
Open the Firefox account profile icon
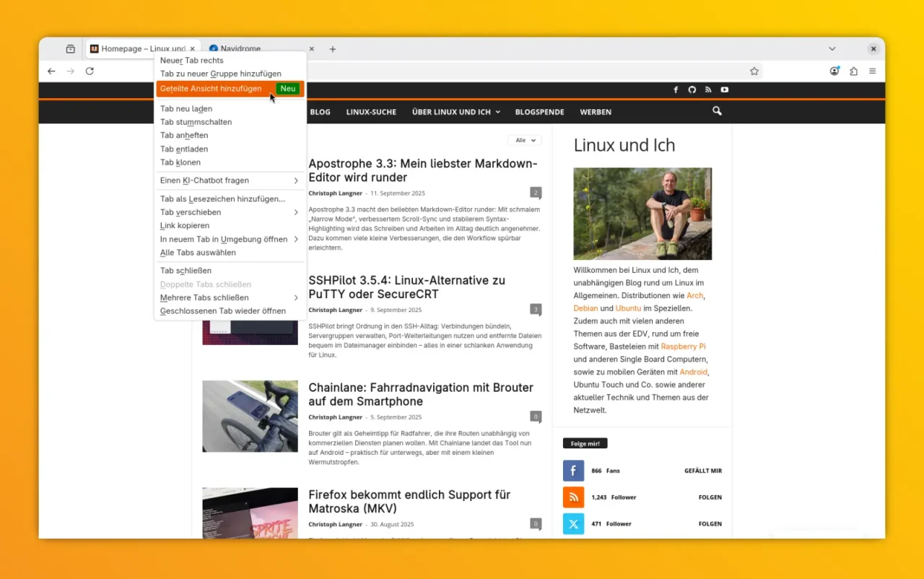pos(834,71)
